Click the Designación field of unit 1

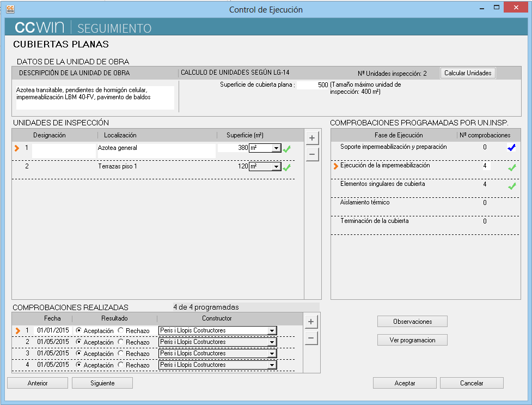(64, 150)
